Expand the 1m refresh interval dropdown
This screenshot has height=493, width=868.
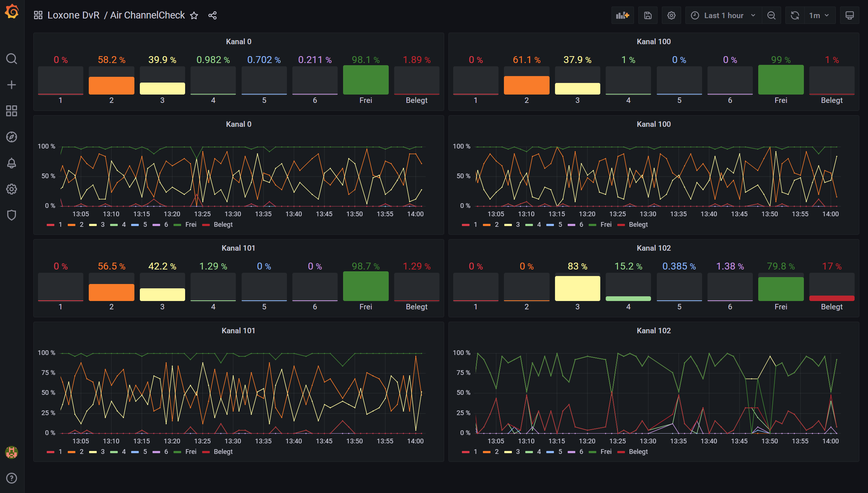(x=819, y=16)
